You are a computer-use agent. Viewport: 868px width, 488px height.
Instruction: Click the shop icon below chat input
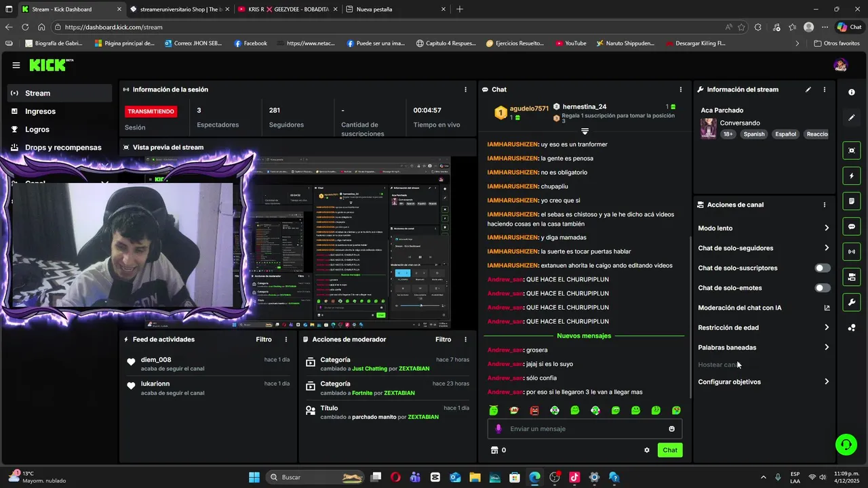[x=494, y=450]
